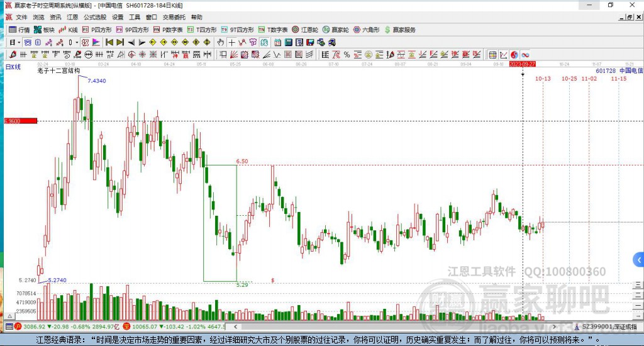Viewport: 644px width, 346px height.
Task: Click the blue-red infinity symbol icon
Action: 525,54
